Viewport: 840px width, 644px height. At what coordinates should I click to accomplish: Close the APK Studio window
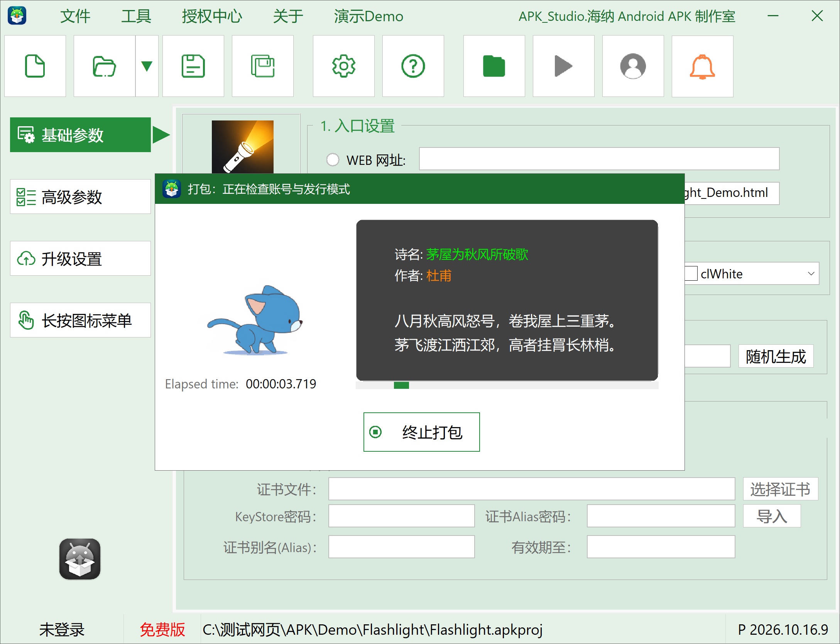coord(817,16)
